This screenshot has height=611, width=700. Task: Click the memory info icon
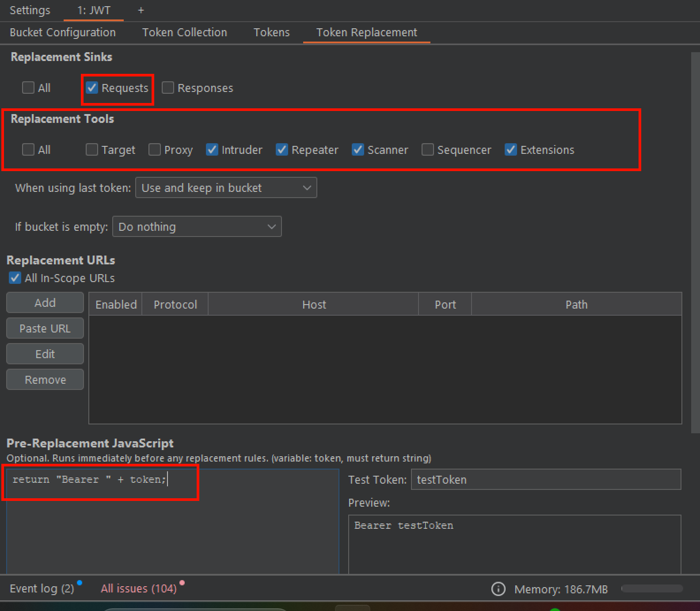[498, 589]
